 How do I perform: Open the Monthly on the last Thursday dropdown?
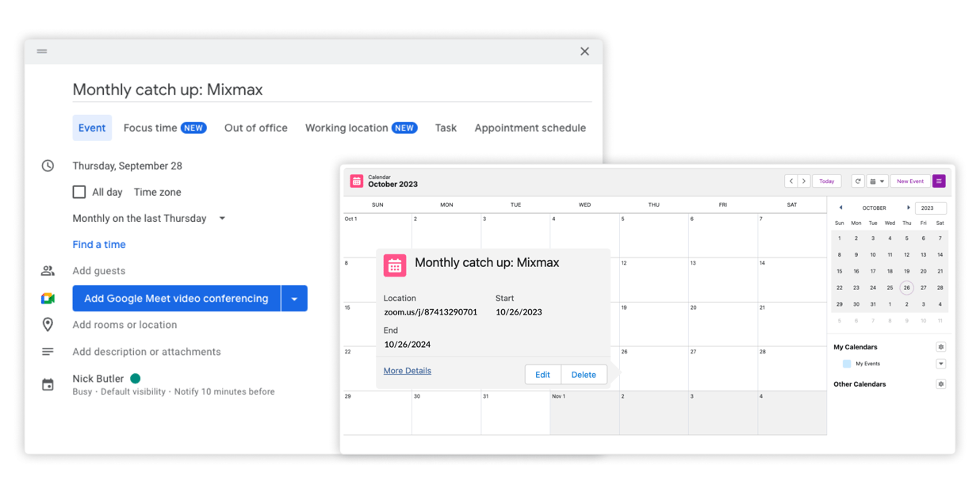tap(222, 219)
